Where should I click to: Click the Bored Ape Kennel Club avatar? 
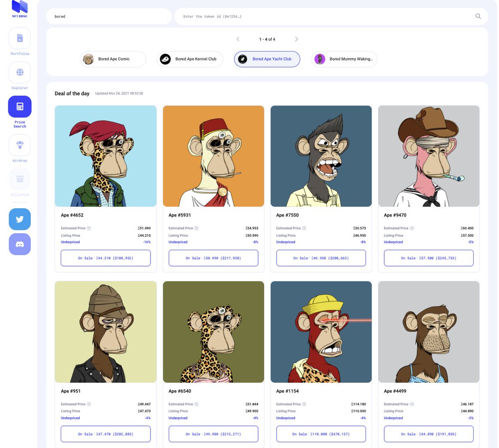(x=165, y=59)
